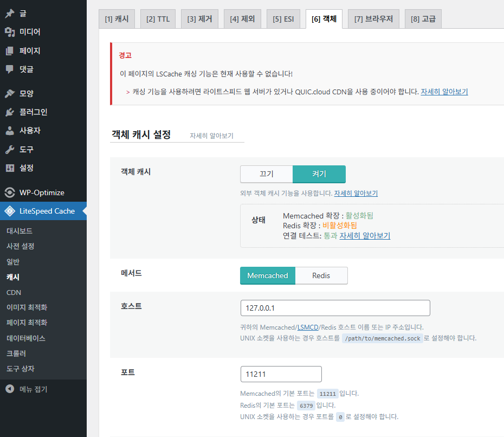Open the 미디어 menu item

click(x=43, y=32)
